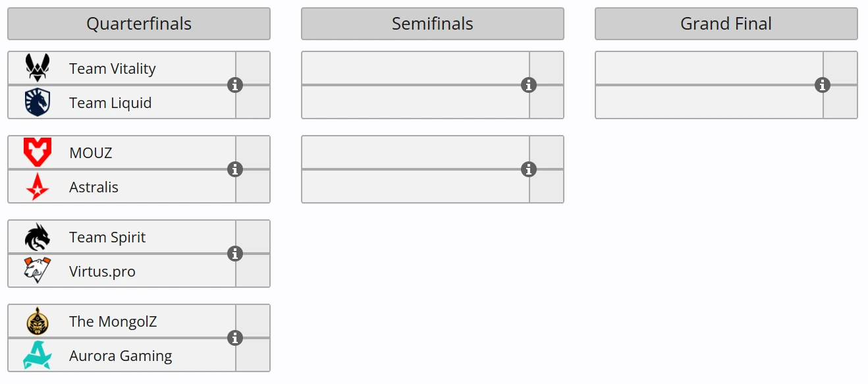Open info icon of first semifinal match

(529, 85)
